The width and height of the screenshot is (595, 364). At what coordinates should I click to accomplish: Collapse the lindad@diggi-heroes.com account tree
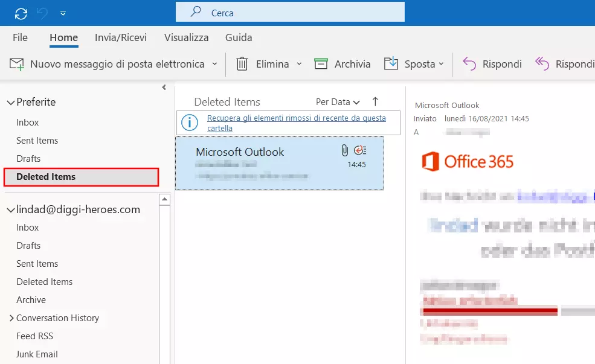click(11, 209)
